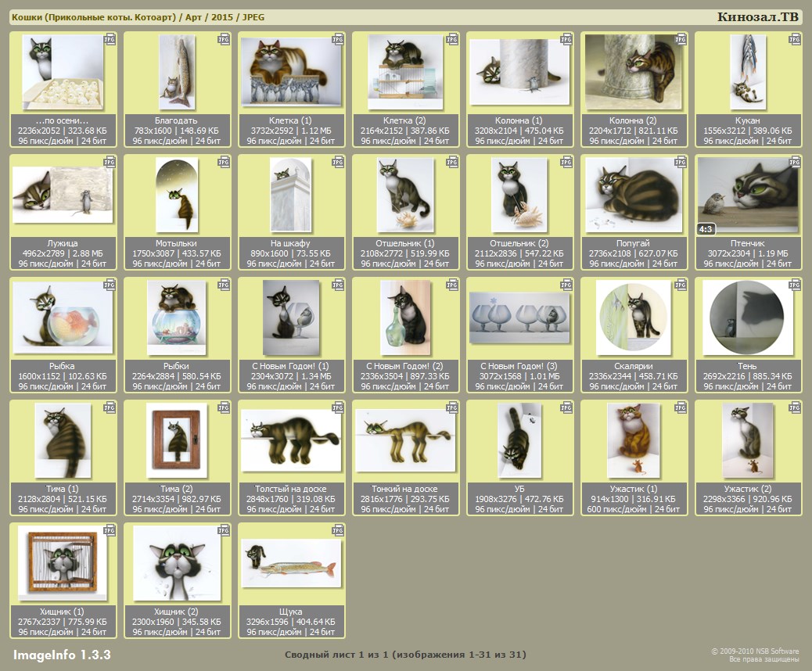812x671 pixels.
Task: Click the JPG icon above the Щука image
Action: pyautogui.click(x=338, y=530)
